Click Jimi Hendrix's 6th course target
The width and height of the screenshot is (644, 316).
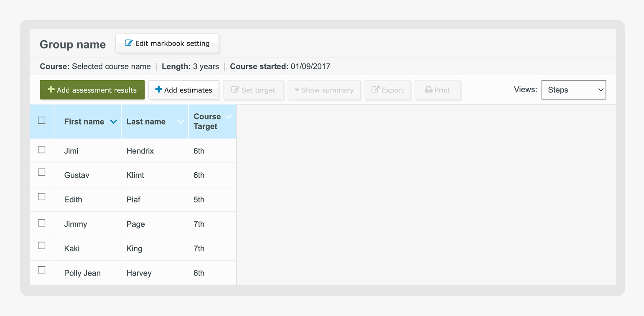(199, 151)
